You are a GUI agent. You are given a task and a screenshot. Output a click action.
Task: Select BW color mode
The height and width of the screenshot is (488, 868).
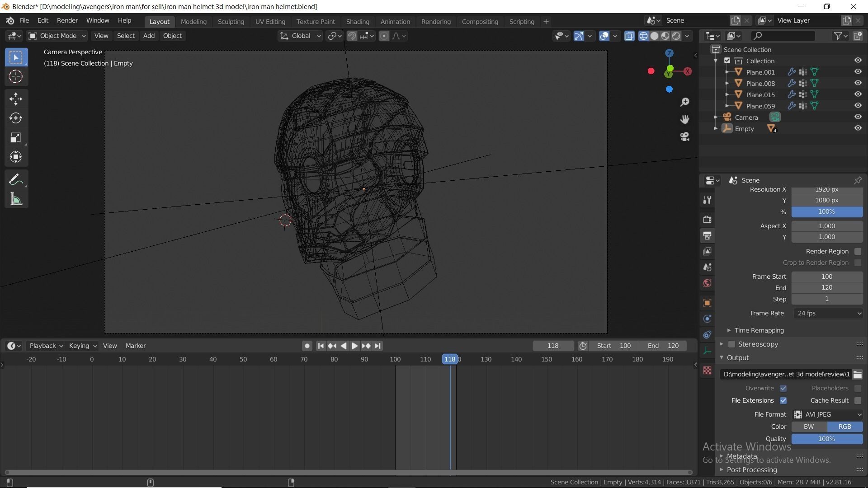coord(809,427)
